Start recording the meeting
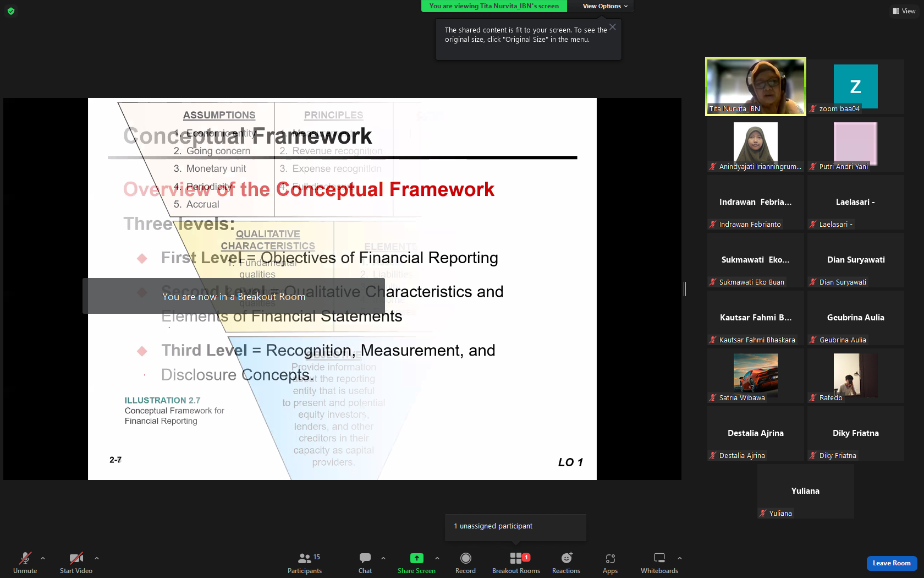924x578 pixels. (x=465, y=563)
